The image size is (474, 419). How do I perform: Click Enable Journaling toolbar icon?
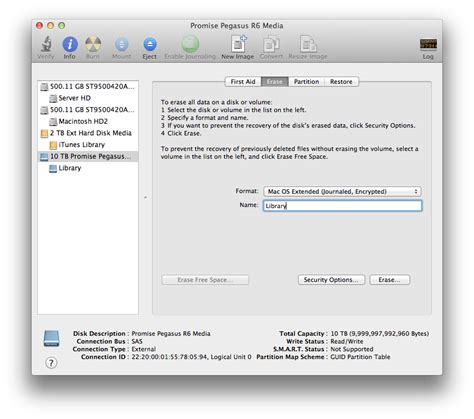click(x=190, y=44)
